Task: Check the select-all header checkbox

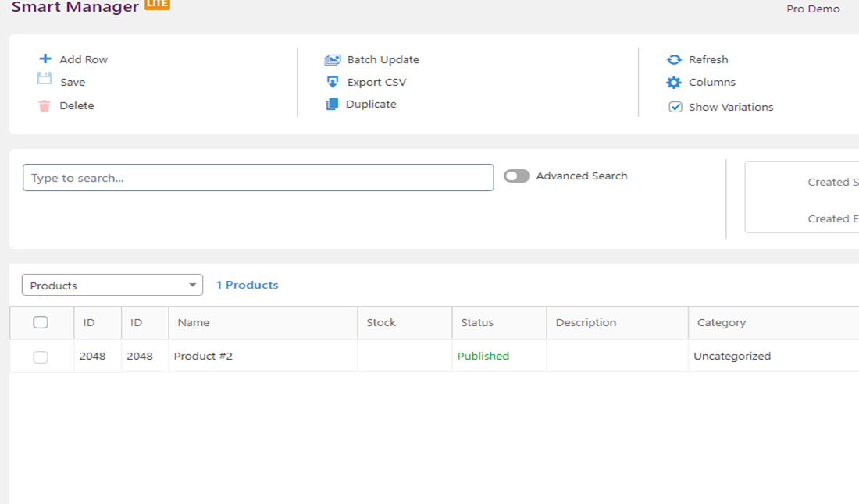Action: coord(41,322)
